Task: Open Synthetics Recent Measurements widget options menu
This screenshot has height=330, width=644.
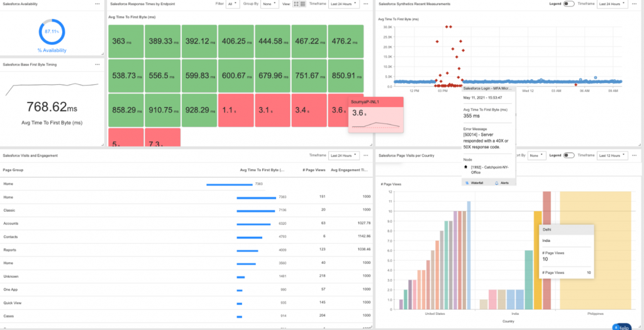Action: (635, 4)
